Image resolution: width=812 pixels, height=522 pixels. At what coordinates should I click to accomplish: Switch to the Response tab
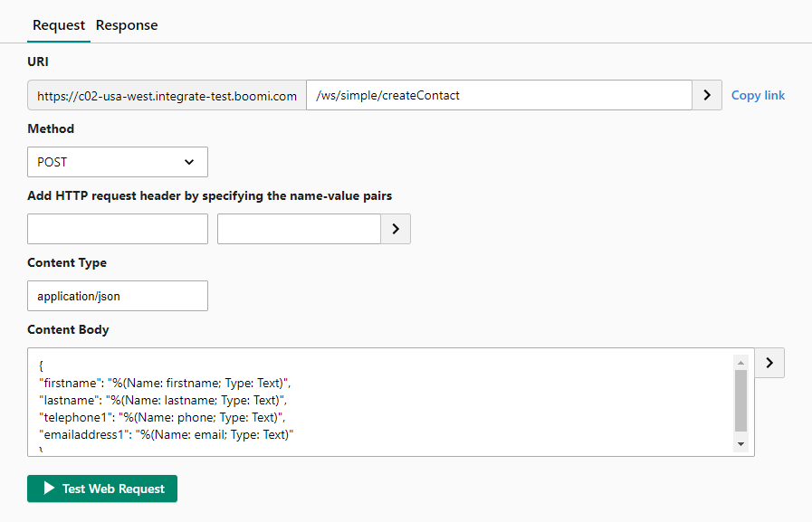click(x=126, y=25)
